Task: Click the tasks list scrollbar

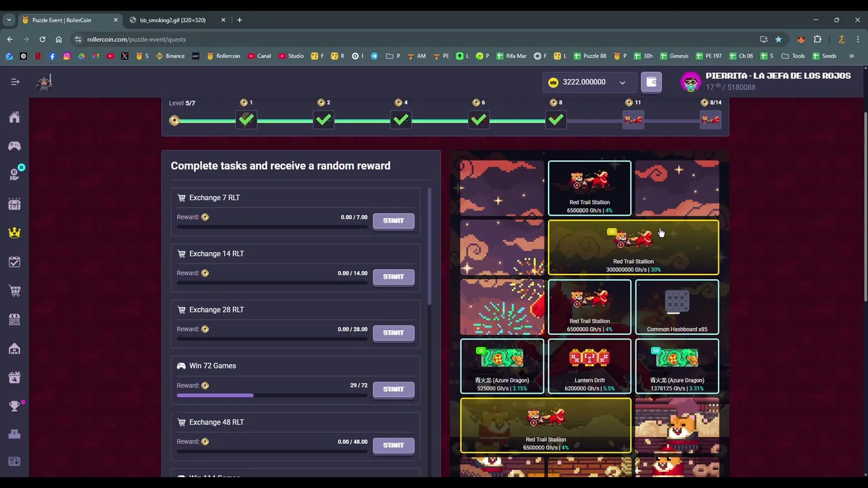Action: pos(429,247)
